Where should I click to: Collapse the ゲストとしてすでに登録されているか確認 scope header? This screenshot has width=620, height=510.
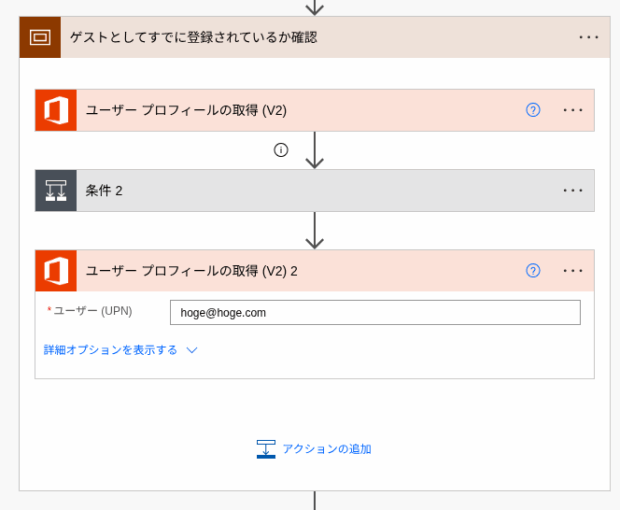315,37
